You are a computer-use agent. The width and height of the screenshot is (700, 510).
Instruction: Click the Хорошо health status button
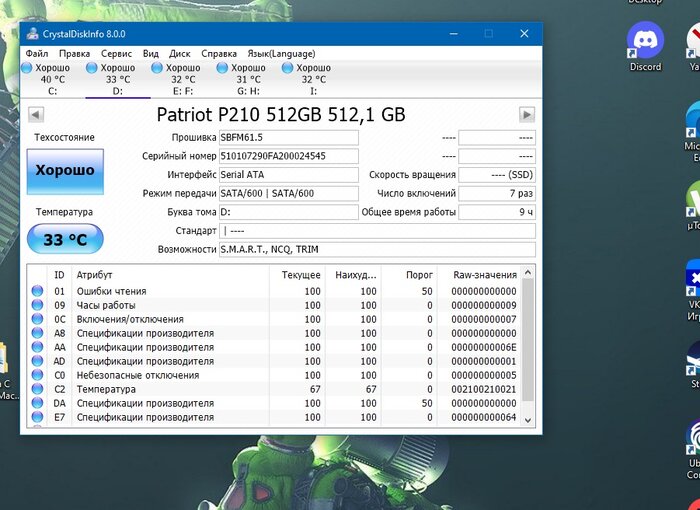tap(65, 171)
